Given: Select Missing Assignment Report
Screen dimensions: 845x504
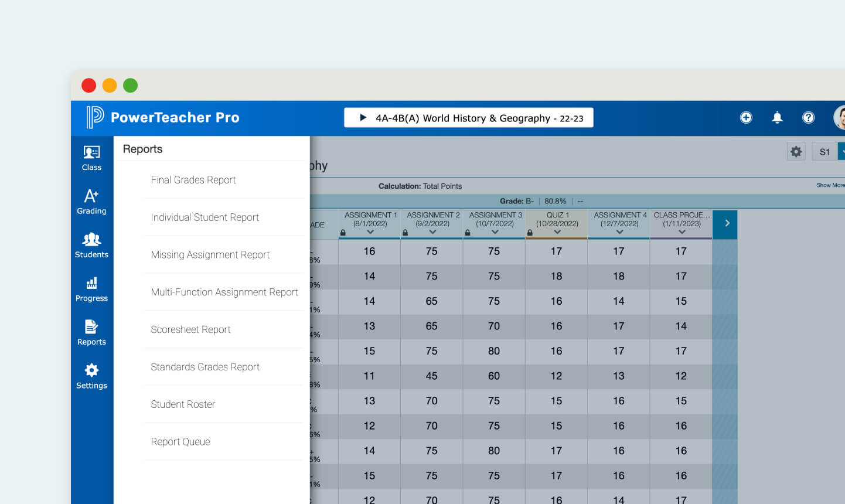Looking at the screenshot, I should (x=210, y=255).
